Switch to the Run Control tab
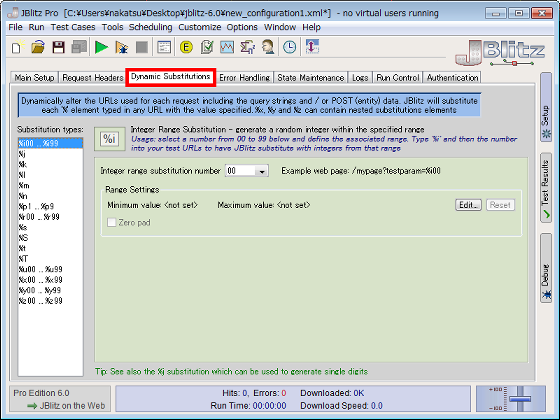560x420 pixels. point(398,78)
